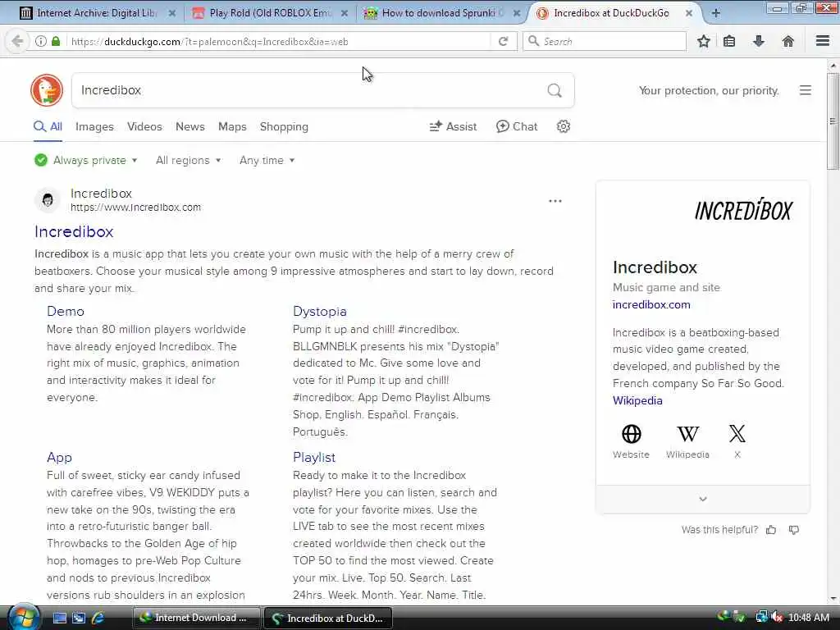Open the Chat button

pos(517,126)
